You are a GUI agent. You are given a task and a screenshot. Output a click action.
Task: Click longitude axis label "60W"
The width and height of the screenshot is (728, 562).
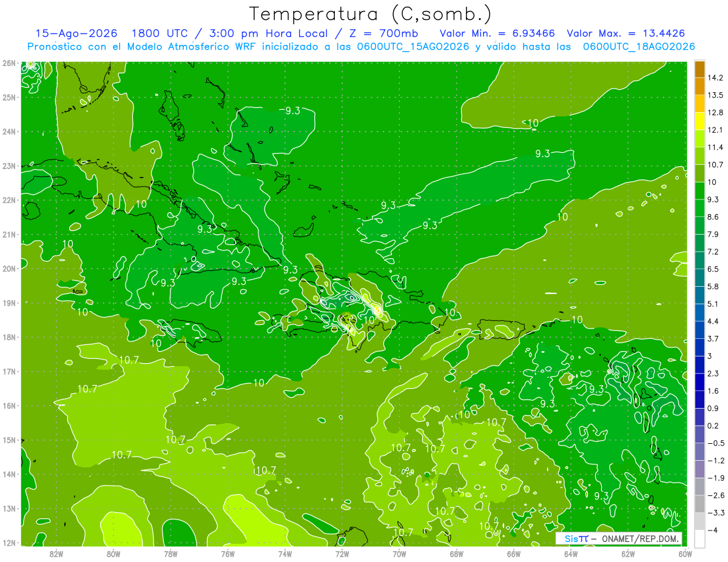coord(686,553)
